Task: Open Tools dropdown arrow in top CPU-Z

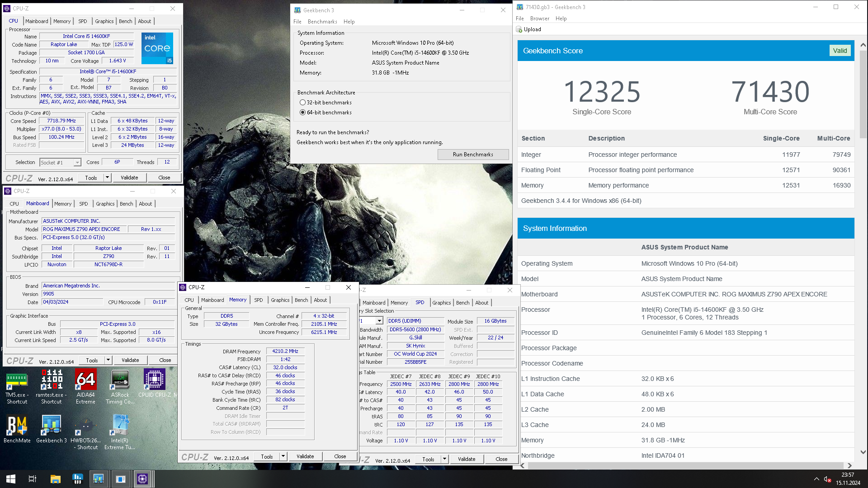Action: [x=108, y=178]
